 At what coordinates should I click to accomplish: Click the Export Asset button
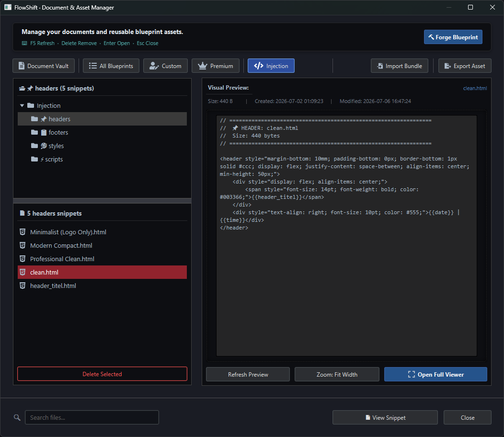point(465,66)
